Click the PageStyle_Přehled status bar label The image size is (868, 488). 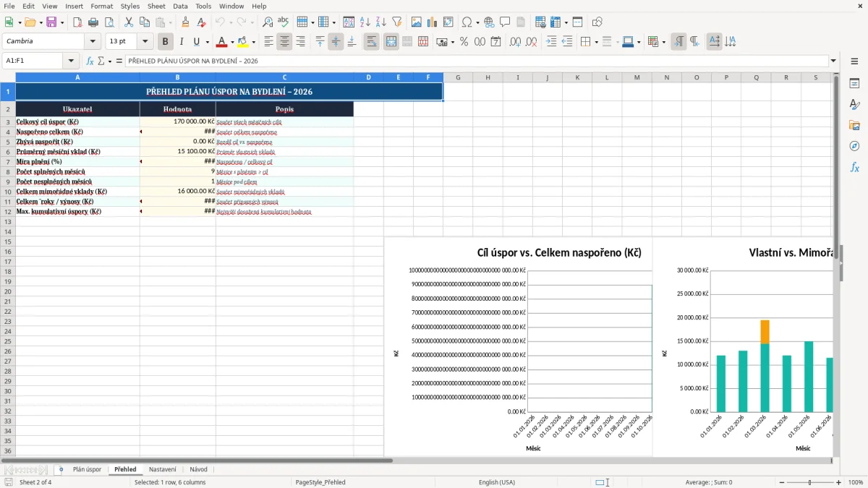coord(320,482)
